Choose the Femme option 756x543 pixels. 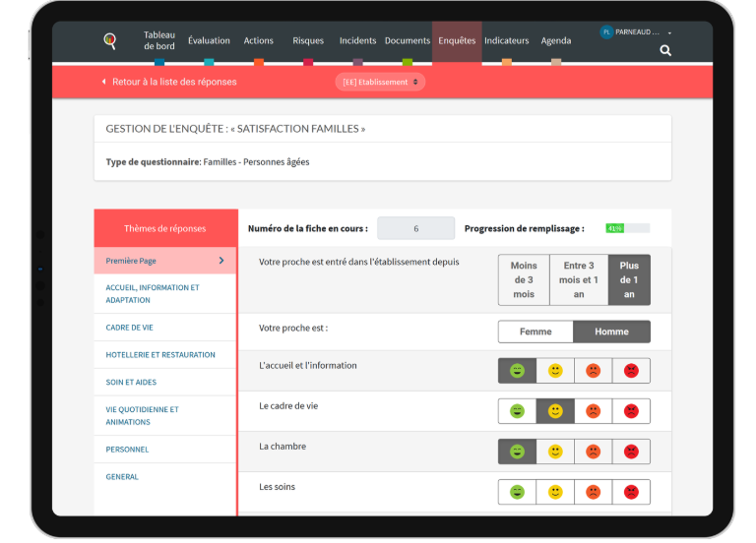tap(535, 332)
